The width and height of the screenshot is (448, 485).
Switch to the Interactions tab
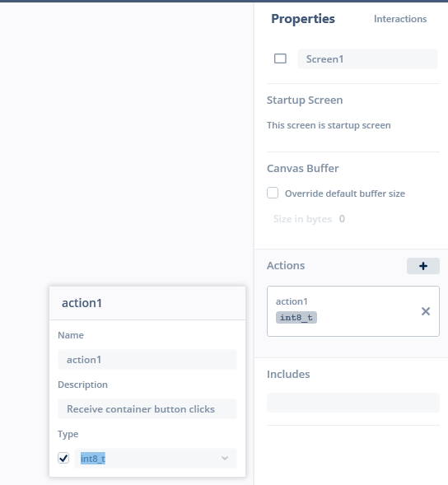click(400, 19)
